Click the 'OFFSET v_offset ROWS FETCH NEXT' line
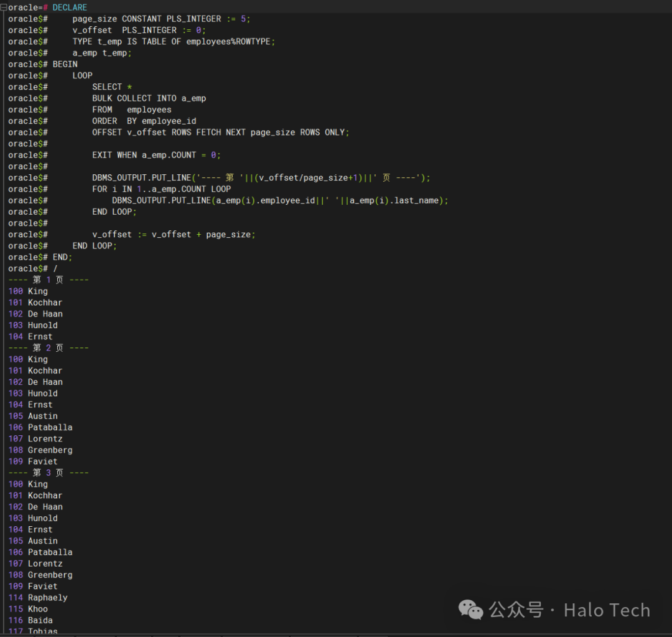672x637 pixels. point(221,133)
